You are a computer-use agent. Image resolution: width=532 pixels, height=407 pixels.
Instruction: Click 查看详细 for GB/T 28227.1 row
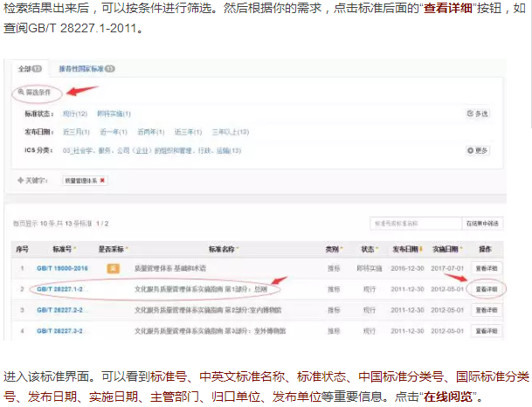click(486, 288)
